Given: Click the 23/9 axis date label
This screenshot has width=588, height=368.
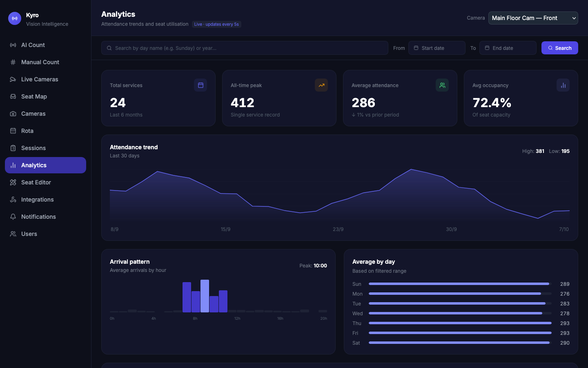Looking at the screenshot, I should coord(338,229).
